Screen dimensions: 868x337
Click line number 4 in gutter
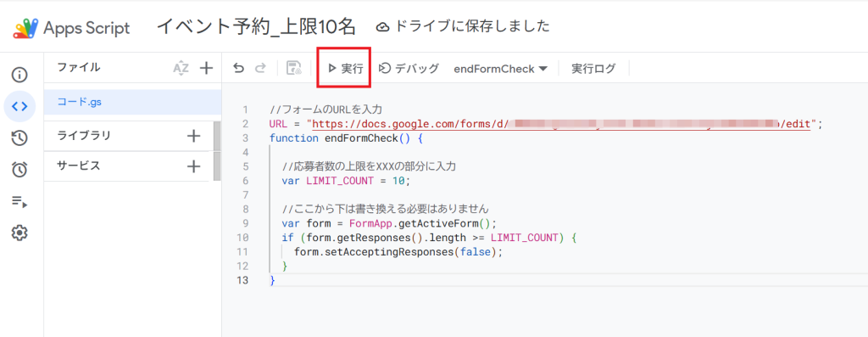pos(245,153)
